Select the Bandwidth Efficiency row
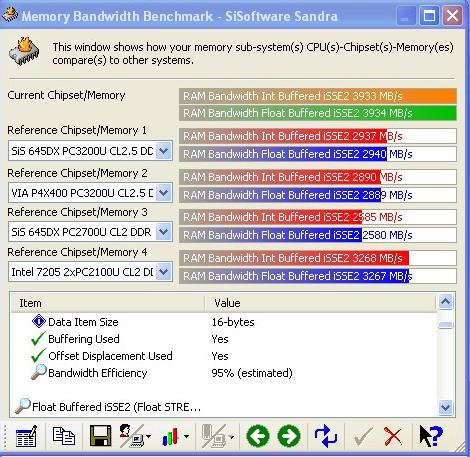 coord(223,373)
